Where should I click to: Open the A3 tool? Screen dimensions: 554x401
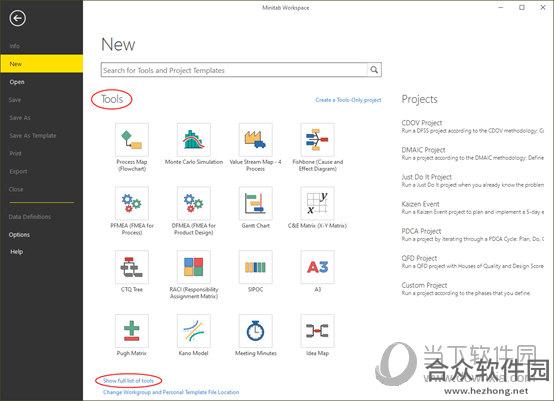(x=317, y=267)
